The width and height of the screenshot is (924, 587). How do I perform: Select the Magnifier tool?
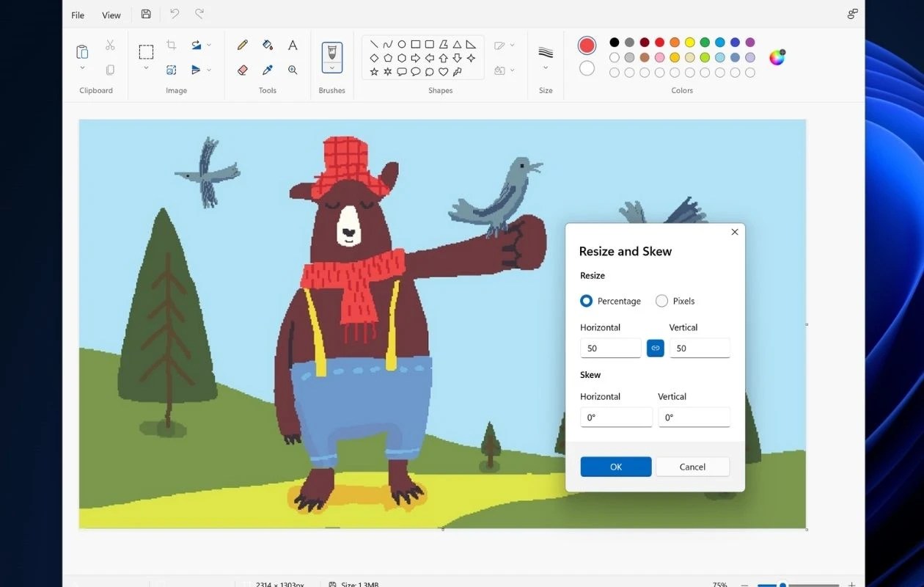tap(292, 70)
